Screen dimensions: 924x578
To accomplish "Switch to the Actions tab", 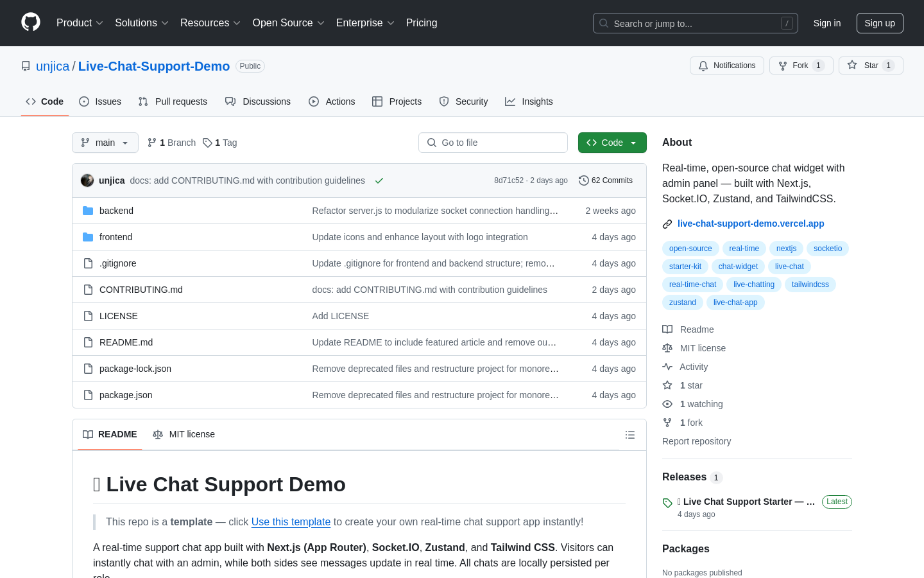I will point(332,101).
